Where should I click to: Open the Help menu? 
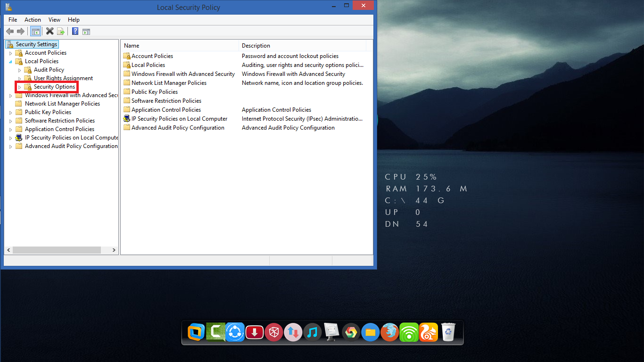coord(74,20)
